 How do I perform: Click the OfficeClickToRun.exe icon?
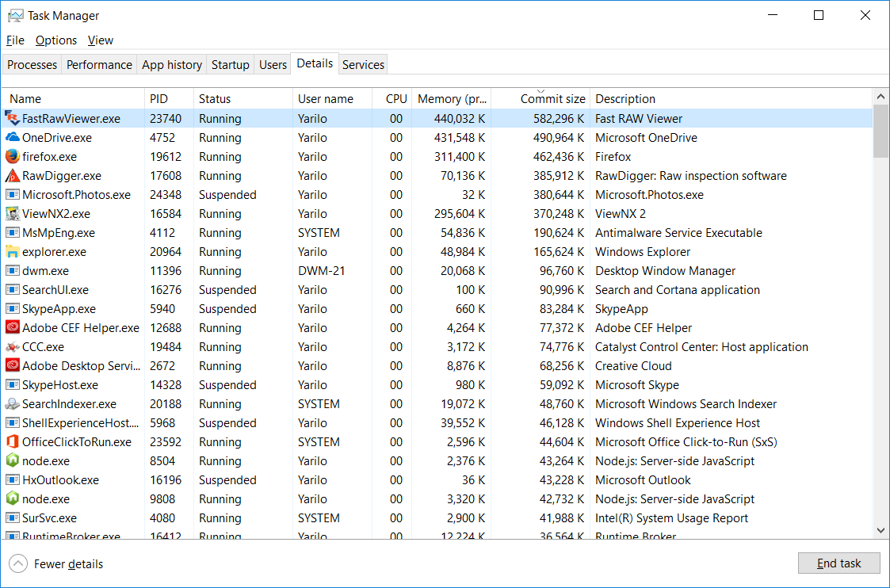pos(13,442)
